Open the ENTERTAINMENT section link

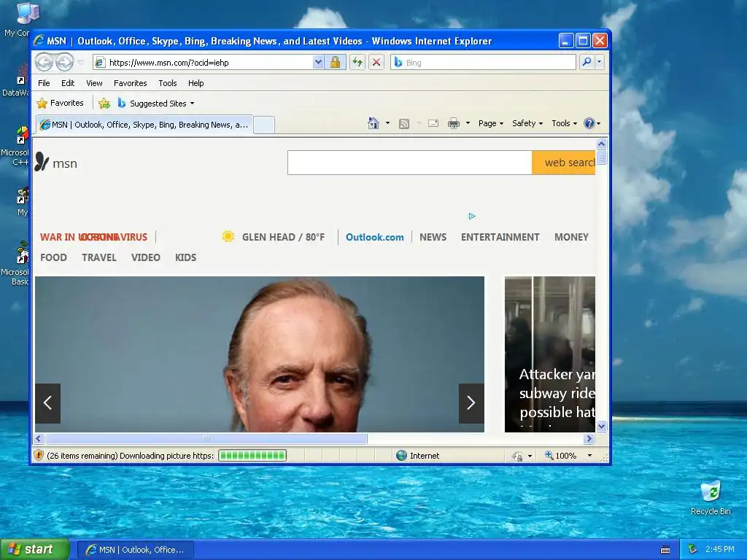coord(500,237)
